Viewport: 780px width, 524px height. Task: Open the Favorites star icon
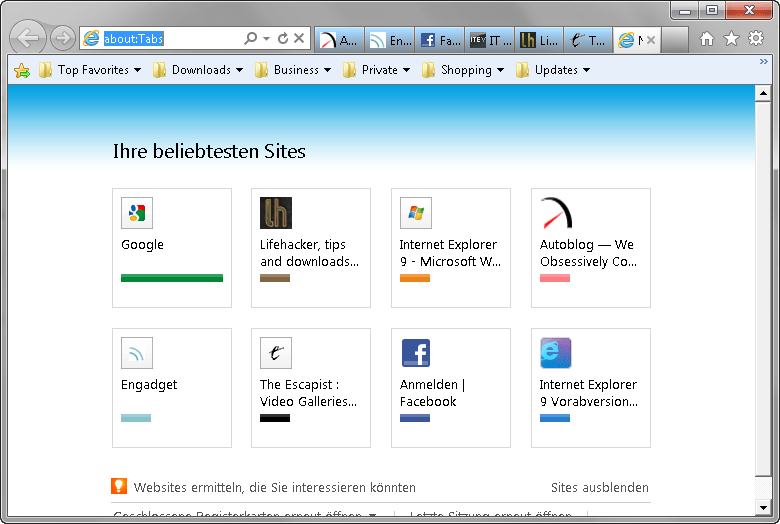point(731,39)
